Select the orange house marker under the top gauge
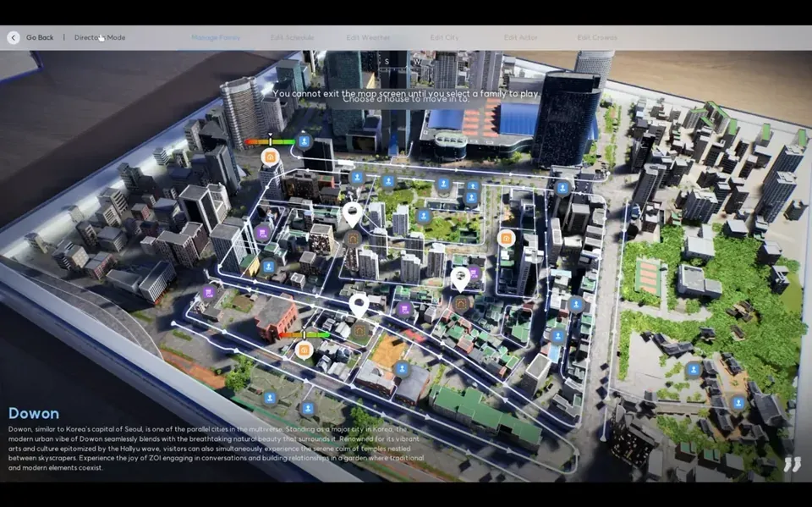Viewport: 812px width, 507px height. 271,157
